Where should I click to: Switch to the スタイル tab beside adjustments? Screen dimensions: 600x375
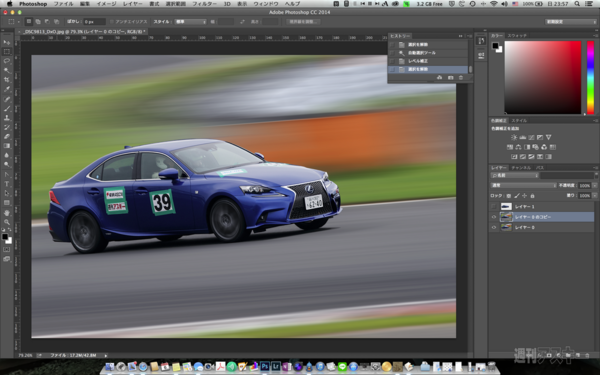pyautogui.click(x=519, y=121)
